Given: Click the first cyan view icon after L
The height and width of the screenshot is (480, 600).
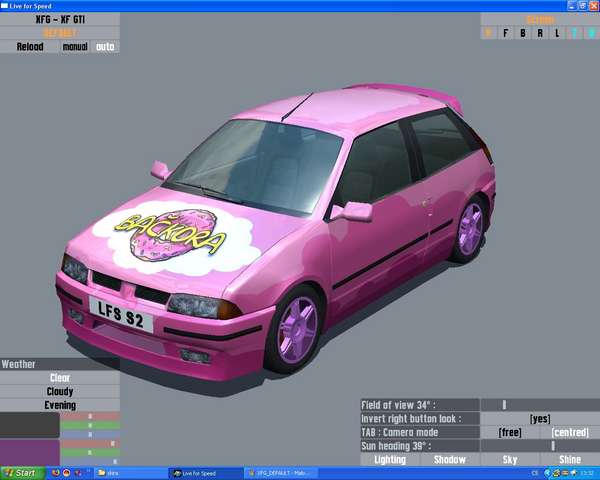Looking at the screenshot, I should 574,33.
